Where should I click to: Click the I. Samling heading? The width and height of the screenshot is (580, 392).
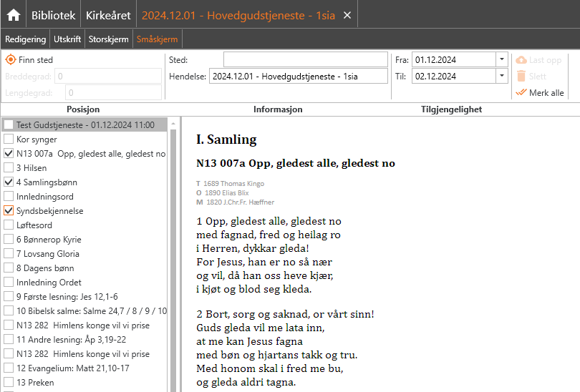point(226,139)
